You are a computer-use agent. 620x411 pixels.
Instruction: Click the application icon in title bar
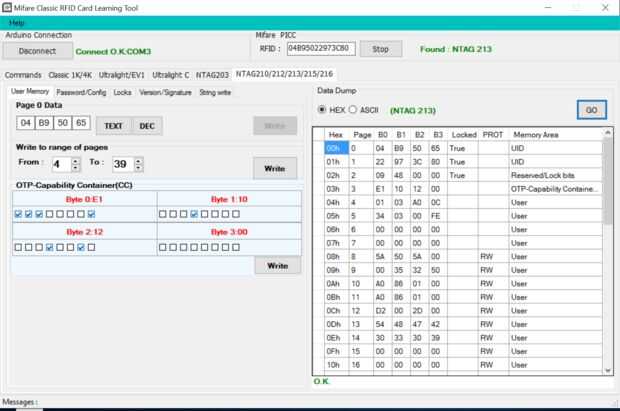pyautogui.click(x=7, y=8)
